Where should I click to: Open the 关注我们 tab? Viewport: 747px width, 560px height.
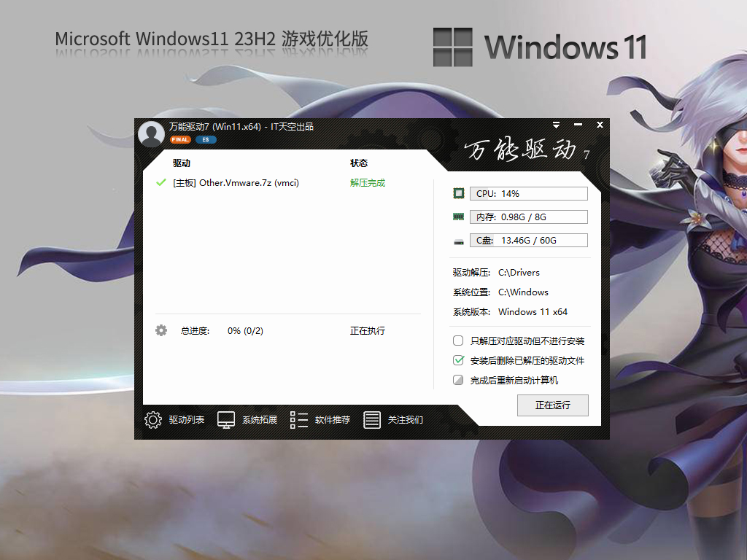click(x=372, y=420)
